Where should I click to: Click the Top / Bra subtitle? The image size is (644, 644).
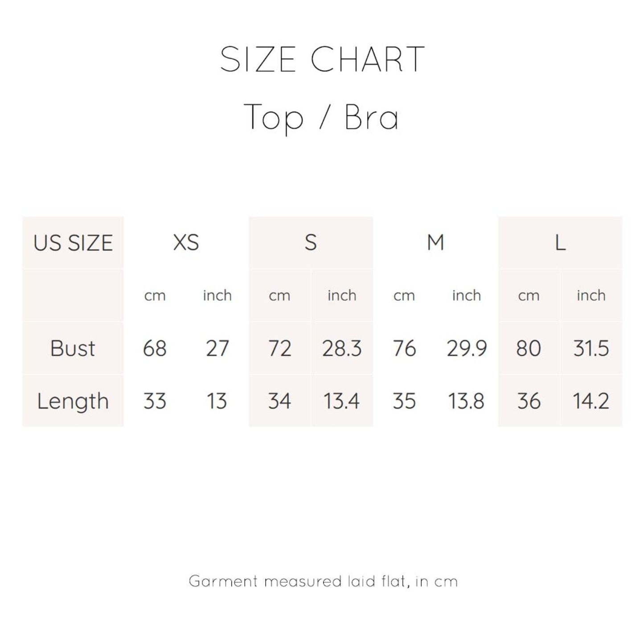(x=321, y=117)
